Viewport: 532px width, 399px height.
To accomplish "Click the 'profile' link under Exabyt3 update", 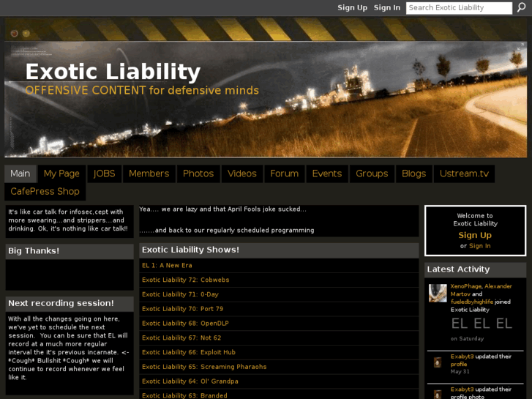I will 459,364.
